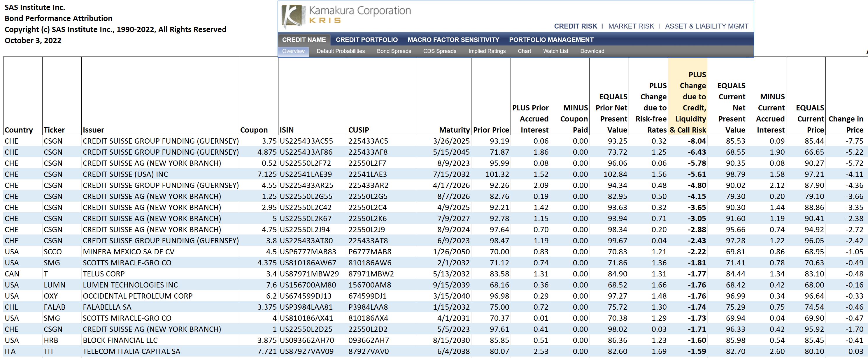Viewport: 868px width, 358px height.
Task: Select the Bond Performance Attribution title
Action: tap(58, 19)
